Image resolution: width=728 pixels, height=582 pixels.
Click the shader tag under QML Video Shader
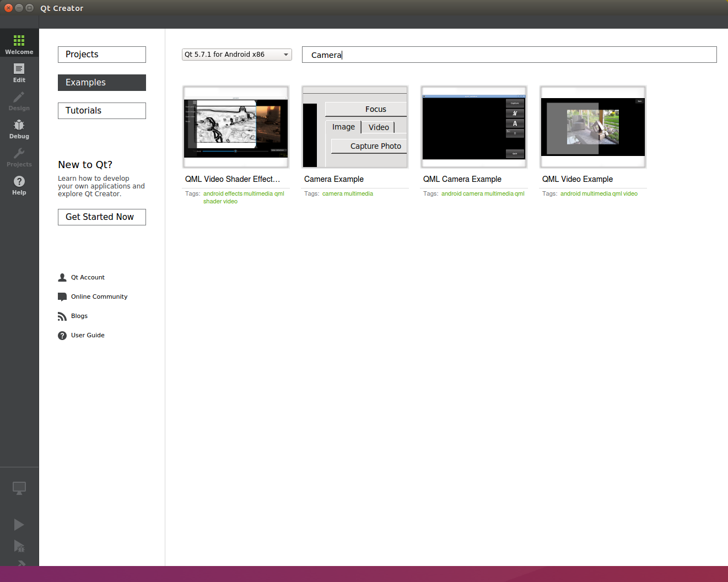click(x=212, y=201)
